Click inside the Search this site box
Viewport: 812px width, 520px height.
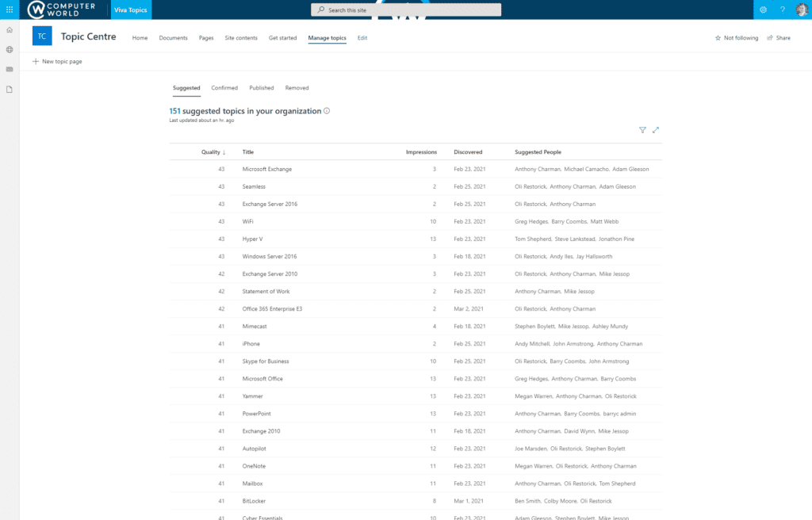tap(406, 10)
